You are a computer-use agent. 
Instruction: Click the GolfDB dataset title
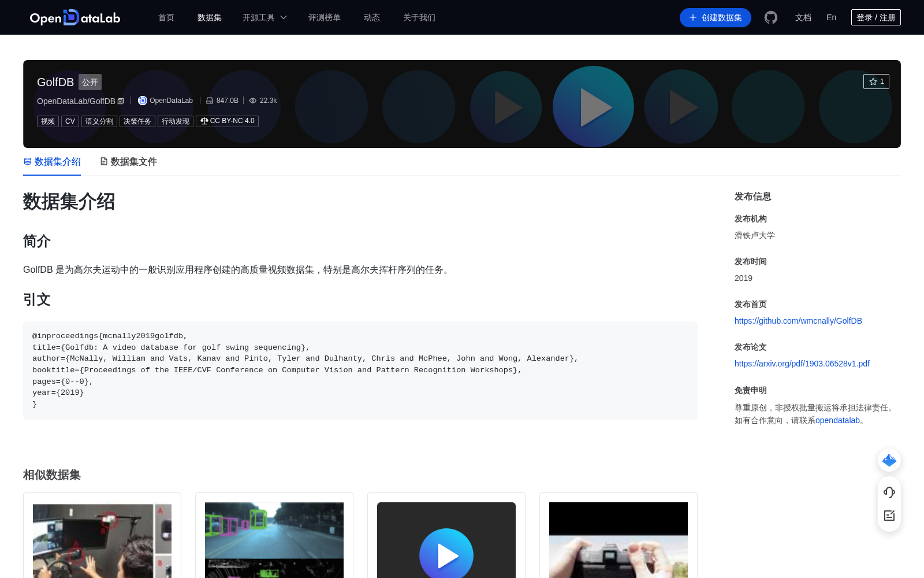tap(55, 82)
